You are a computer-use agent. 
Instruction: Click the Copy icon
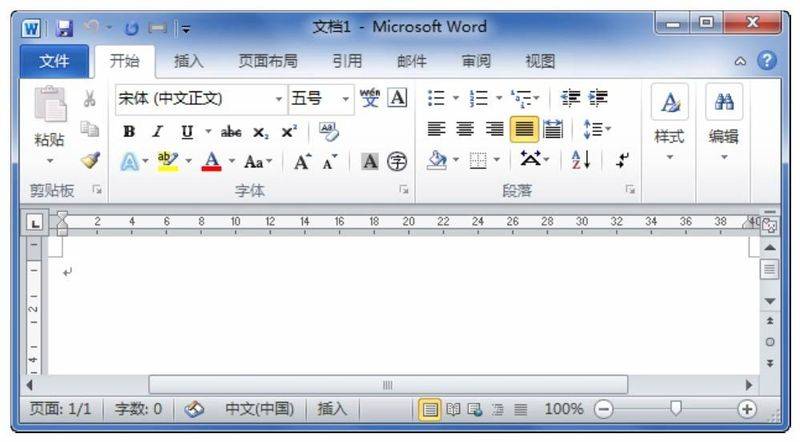90,129
